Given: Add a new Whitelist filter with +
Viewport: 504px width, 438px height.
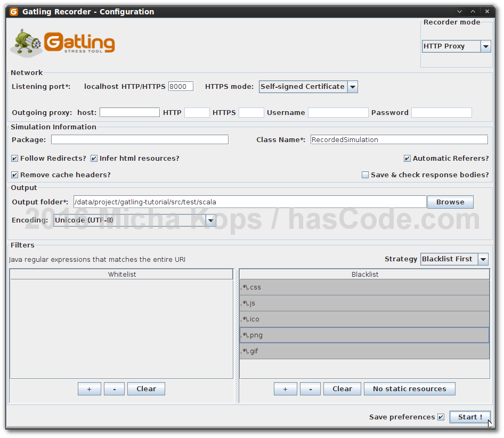Looking at the screenshot, I should click(89, 389).
